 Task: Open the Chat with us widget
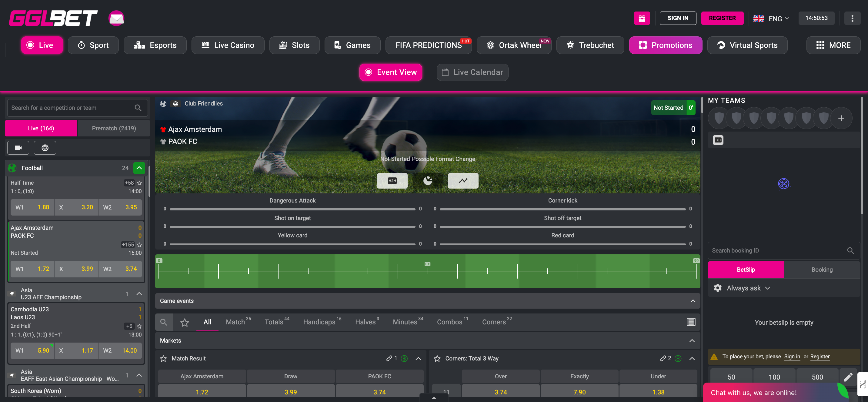coord(775,393)
